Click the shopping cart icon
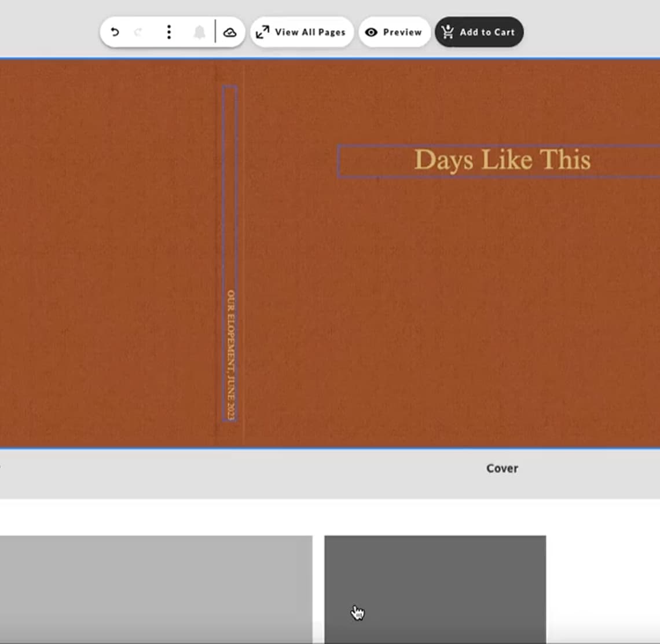The image size is (660, 644). pos(448,32)
